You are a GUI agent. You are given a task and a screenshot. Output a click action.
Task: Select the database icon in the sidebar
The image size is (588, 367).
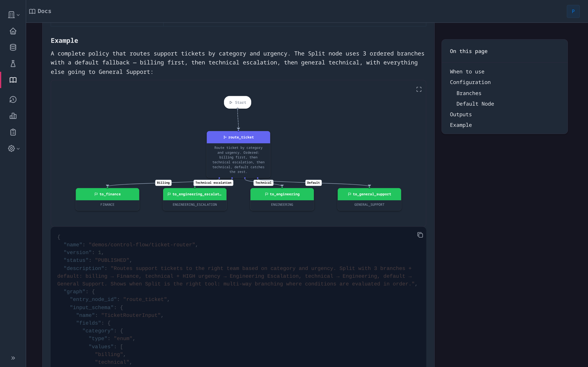pyautogui.click(x=13, y=47)
